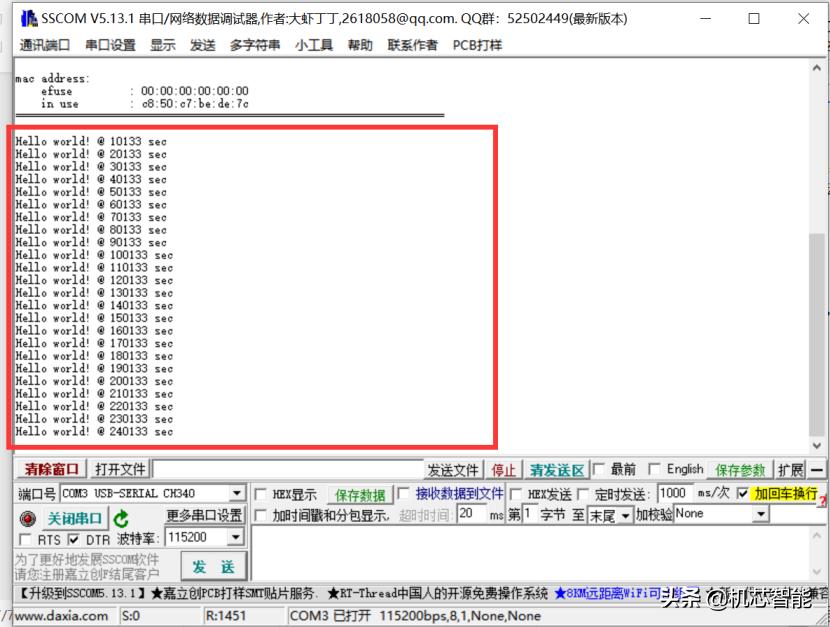Viewport: 830px width, 627px height.
Task: Click the 清除窗口 clear window button
Action: tap(51, 469)
